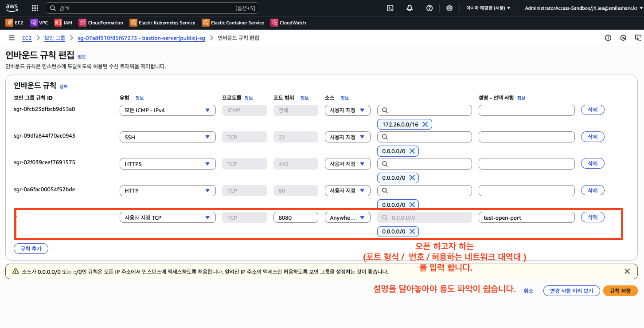Open the AWS services grid menu
Image resolution: width=644 pixels, height=328 pixels.
pos(35,8)
